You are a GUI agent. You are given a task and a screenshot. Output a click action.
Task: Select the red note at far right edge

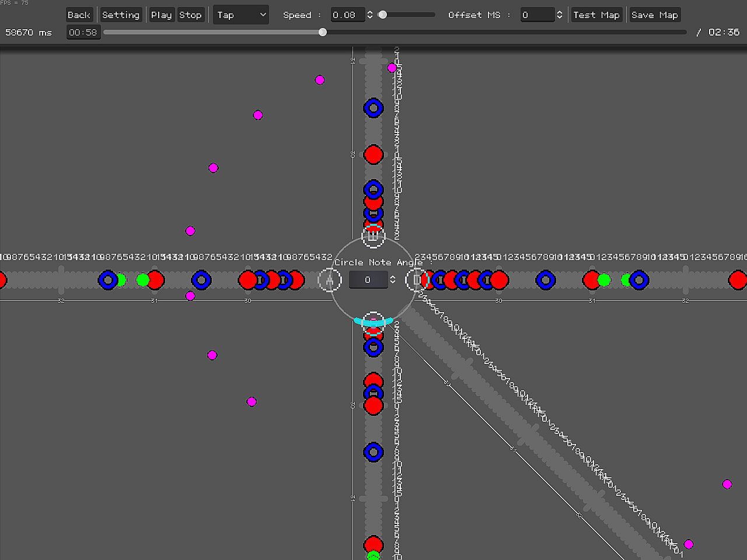pos(738,280)
